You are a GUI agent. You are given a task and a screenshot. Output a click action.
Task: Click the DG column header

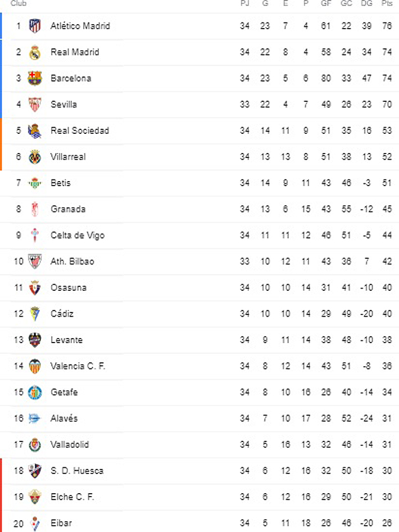click(x=366, y=4)
